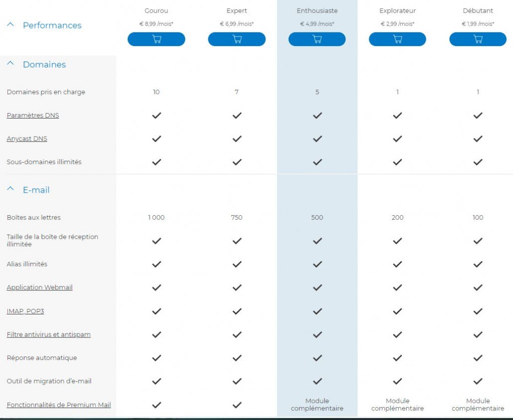
Task: Click the Domaines section heading
Action: tap(44, 65)
